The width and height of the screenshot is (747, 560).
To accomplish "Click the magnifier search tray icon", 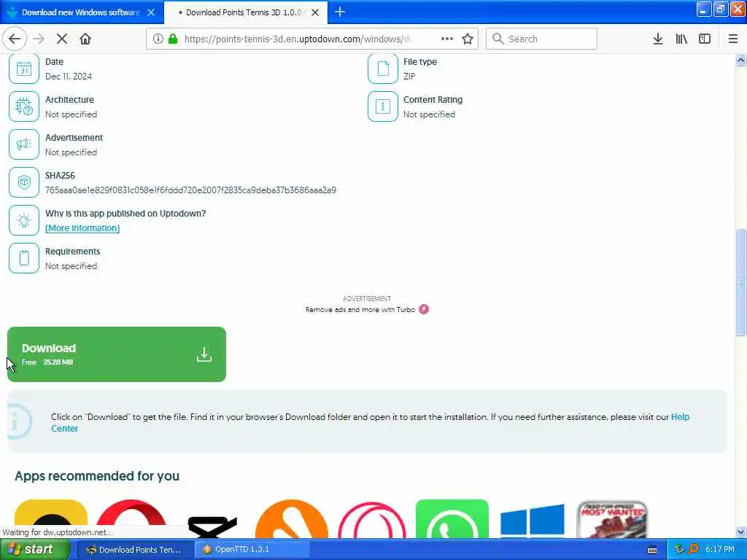I will pos(693,549).
